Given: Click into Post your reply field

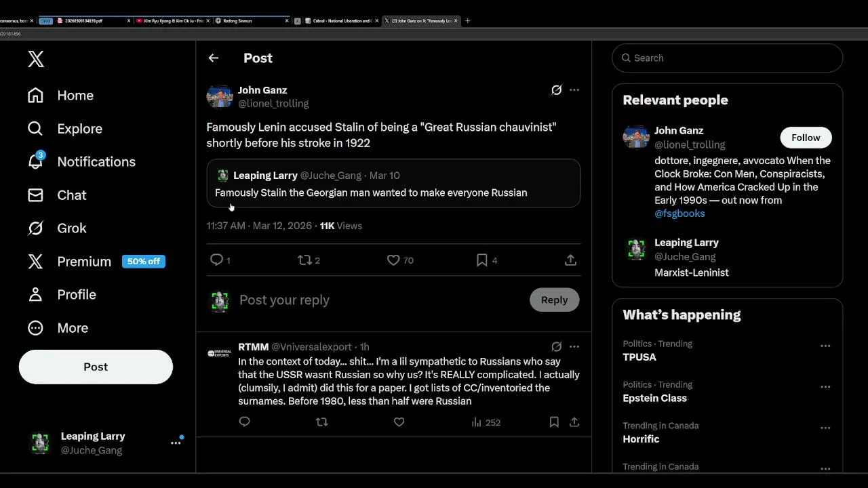Looking at the screenshot, I should [x=380, y=300].
